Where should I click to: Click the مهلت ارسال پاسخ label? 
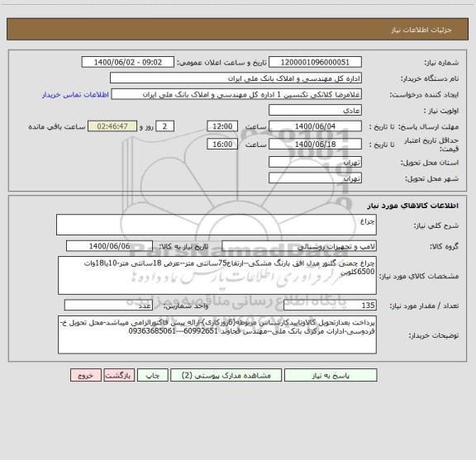[428, 126]
